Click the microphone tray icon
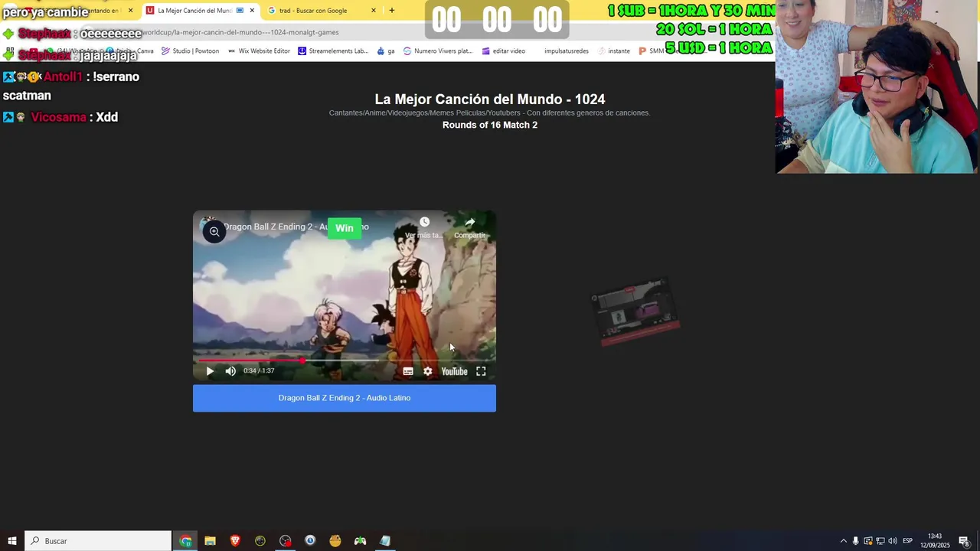The height and width of the screenshot is (551, 980). (x=856, y=541)
